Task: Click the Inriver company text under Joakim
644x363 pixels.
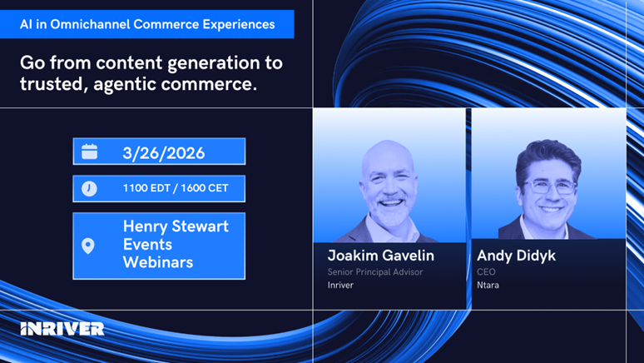Action: tap(340, 285)
